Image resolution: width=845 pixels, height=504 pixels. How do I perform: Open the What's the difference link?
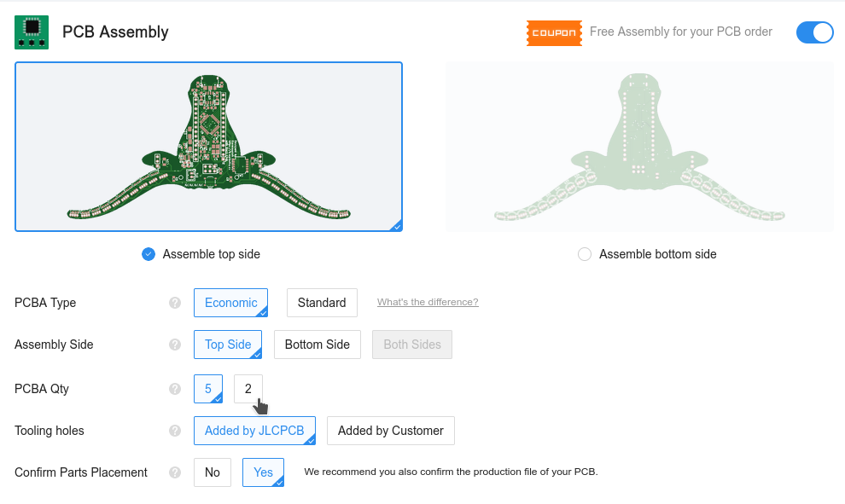[428, 302]
